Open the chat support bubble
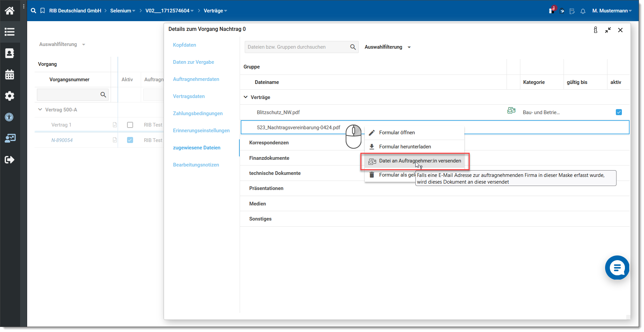Screen dimensions: 644x332 617,268
